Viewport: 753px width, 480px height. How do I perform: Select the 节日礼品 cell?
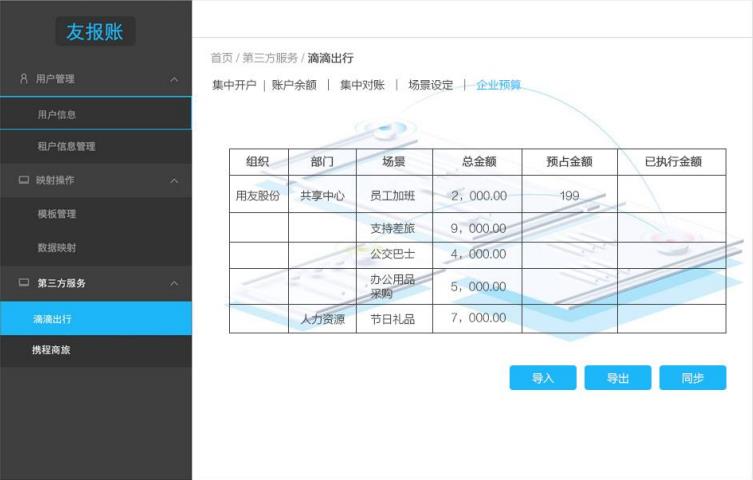(394, 319)
